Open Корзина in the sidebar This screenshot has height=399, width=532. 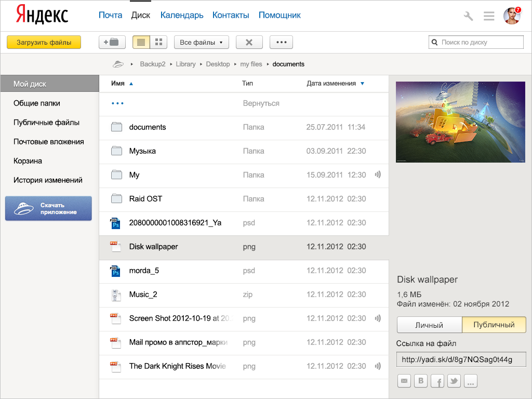[28, 161]
